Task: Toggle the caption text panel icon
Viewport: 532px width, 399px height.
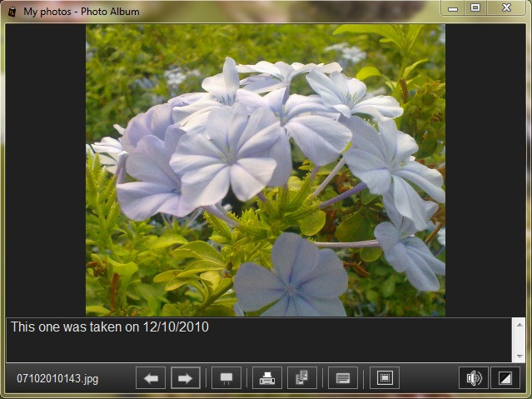Action: pos(343,377)
